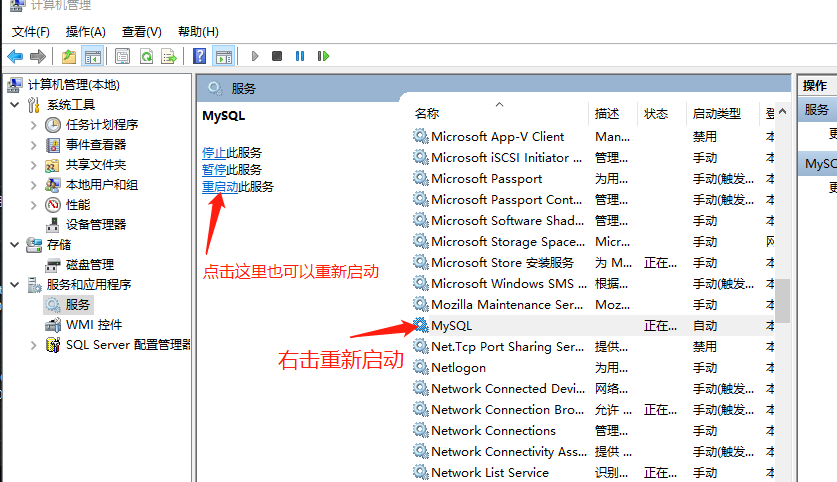
Task: Select the Event Viewer (事件查看器) node
Action: pos(85,145)
